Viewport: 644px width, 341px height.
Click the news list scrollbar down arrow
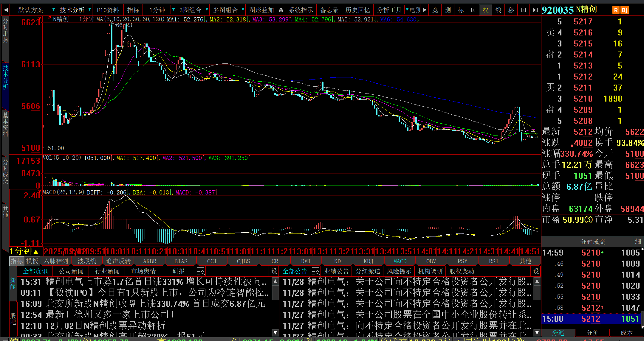pos(275,333)
